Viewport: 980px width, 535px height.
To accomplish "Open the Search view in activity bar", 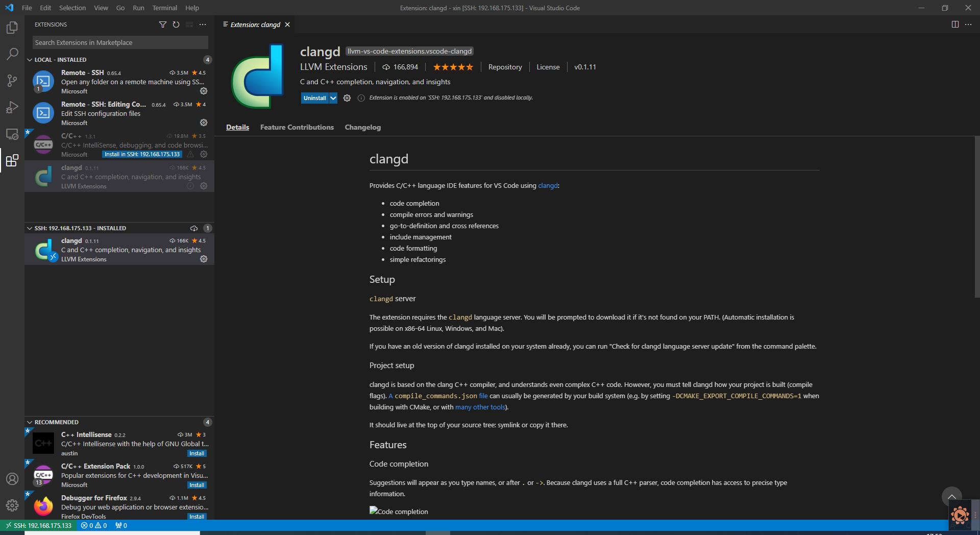I will (x=12, y=54).
